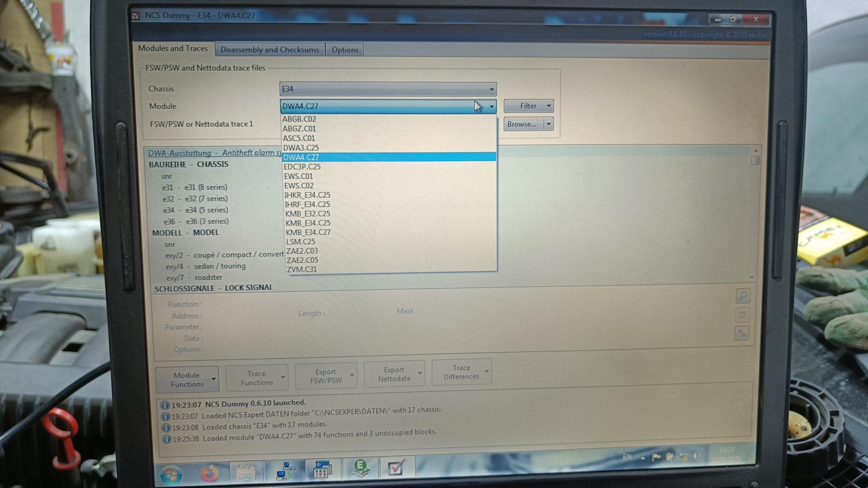Choose IHKR_E34.C25 module
This screenshot has height=488, width=868.
tap(390, 195)
